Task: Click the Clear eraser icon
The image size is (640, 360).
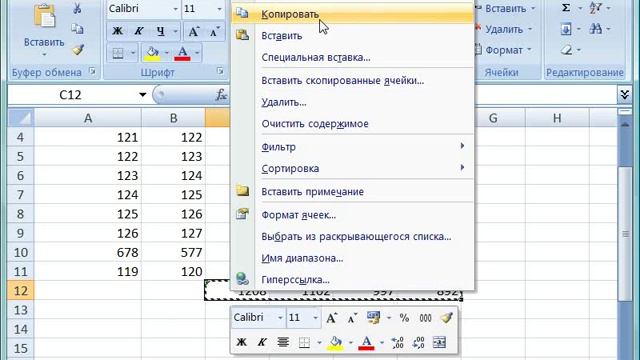Action: [566, 50]
